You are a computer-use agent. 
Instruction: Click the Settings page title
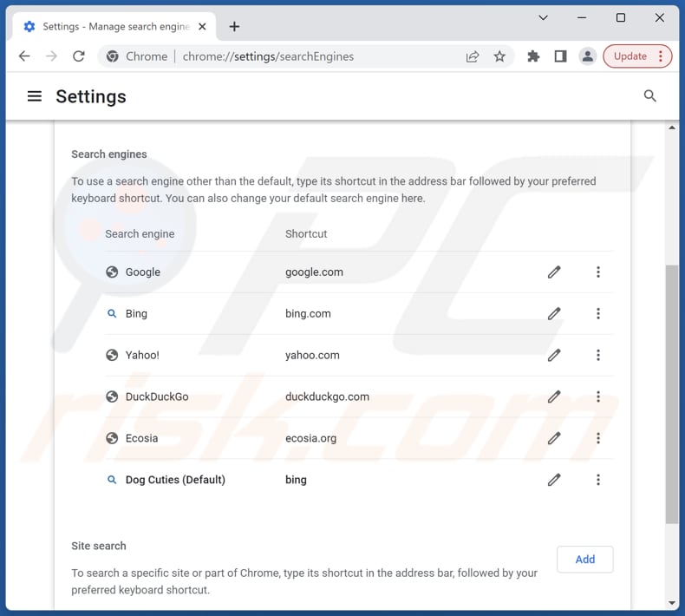pos(91,96)
